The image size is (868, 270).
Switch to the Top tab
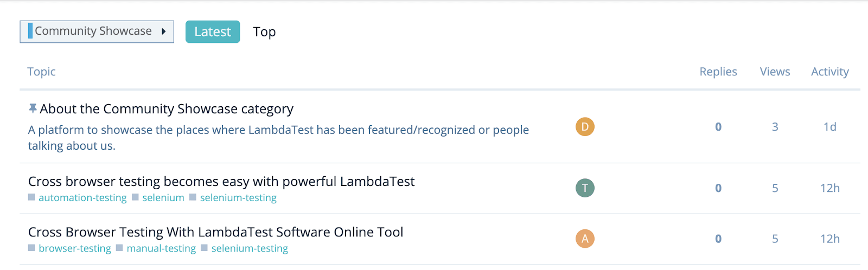(x=264, y=32)
